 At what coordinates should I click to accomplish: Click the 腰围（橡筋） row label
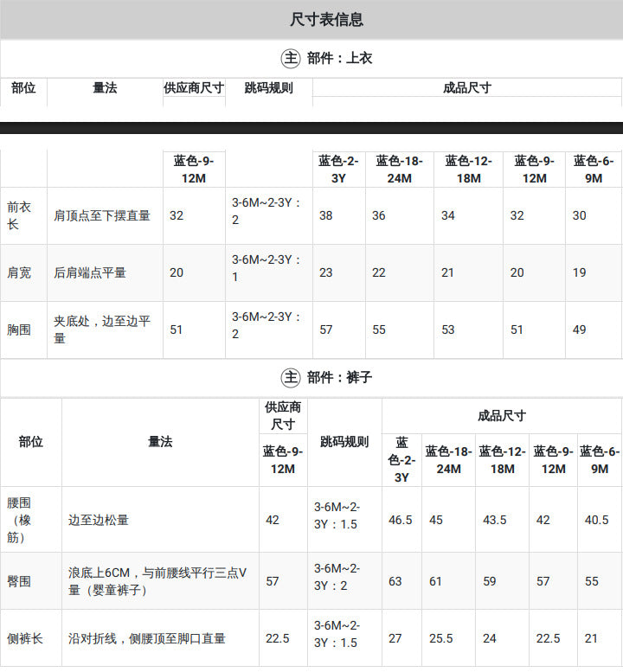pyautogui.click(x=19, y=520)
